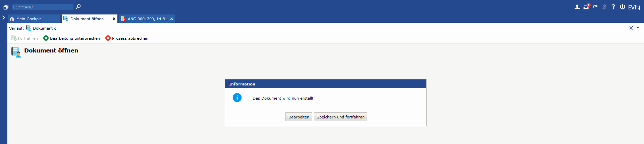Viewport: 644px width, 144px height.
Task: Switch to Mein Cockpit tab
Action: [x=29, y=19]
